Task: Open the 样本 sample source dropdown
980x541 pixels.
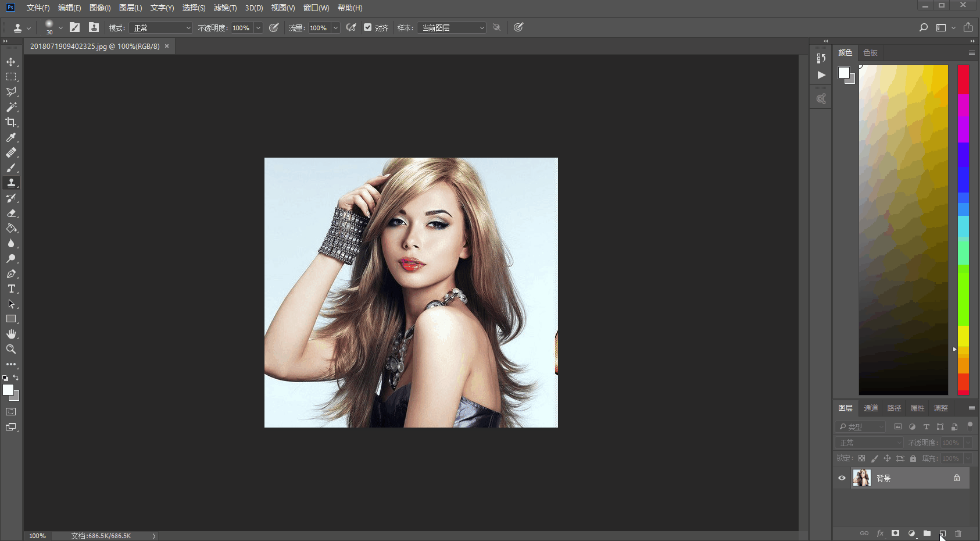Action: tap(452, 28)
